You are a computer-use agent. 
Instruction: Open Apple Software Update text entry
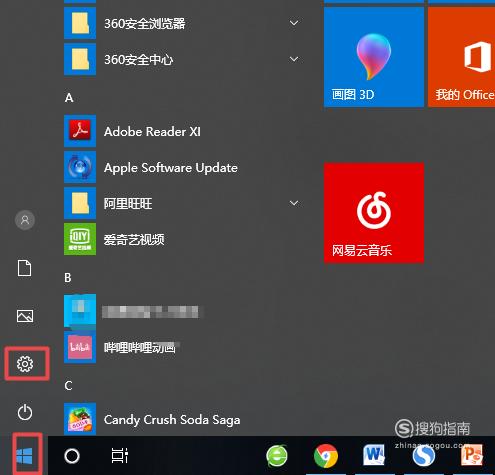[171, 168]
